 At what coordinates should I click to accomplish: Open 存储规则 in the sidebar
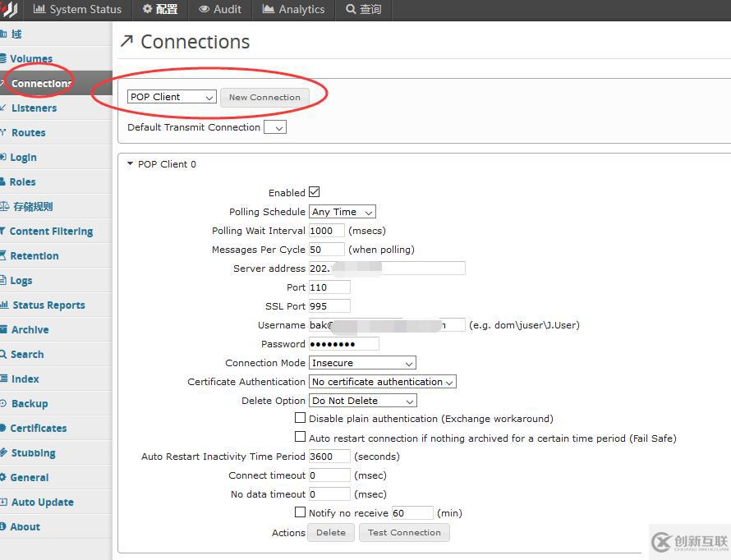pos(56,207)
